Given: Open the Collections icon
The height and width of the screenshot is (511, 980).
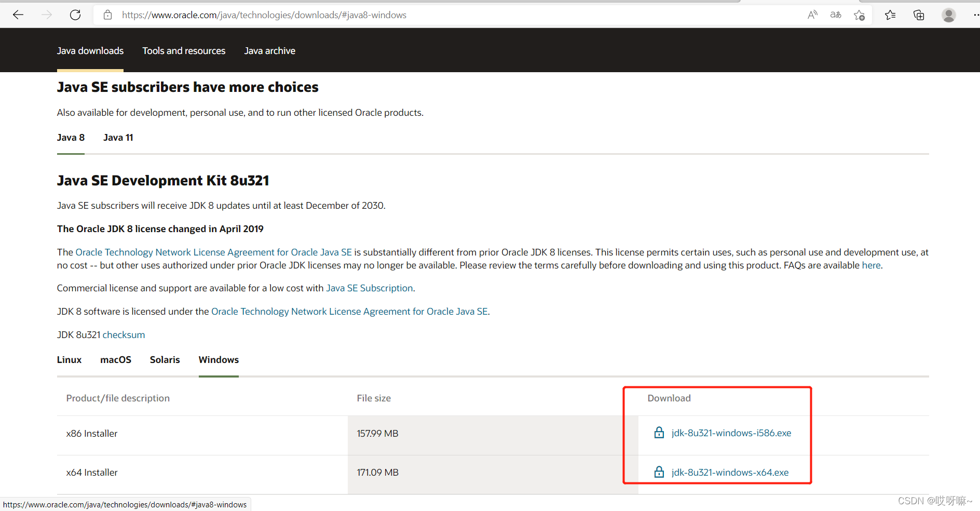Looking at the screenshot, I should [x=919, y=15].
